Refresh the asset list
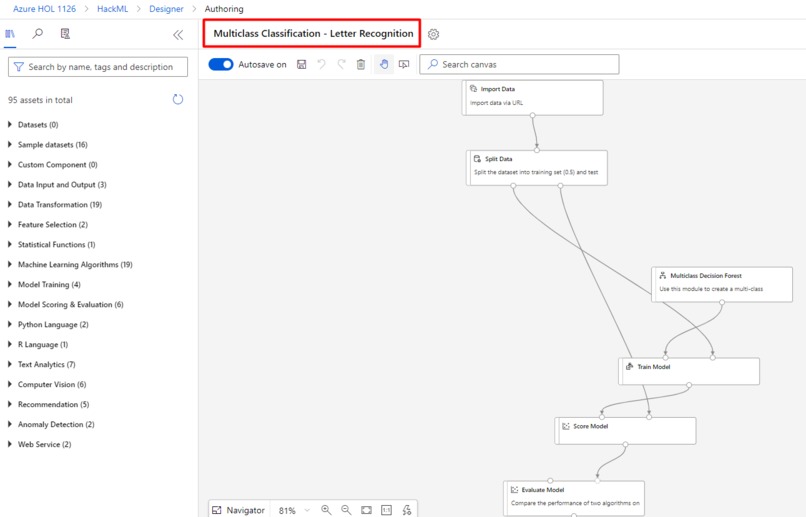Image resolution: width=806 pixels, height=517 pixels. coord(177,99)
